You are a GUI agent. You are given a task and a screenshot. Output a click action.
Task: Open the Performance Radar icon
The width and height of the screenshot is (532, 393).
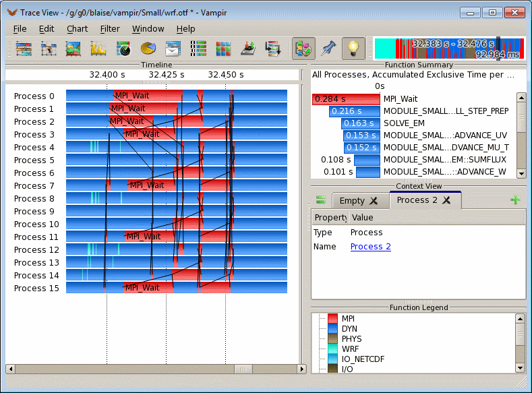pos(123,49)
